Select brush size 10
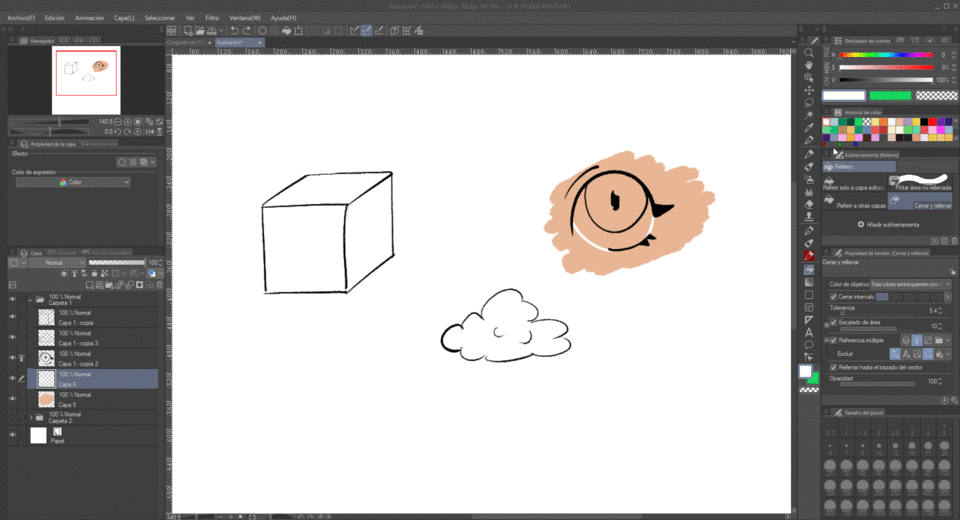 tap(879, 449)
